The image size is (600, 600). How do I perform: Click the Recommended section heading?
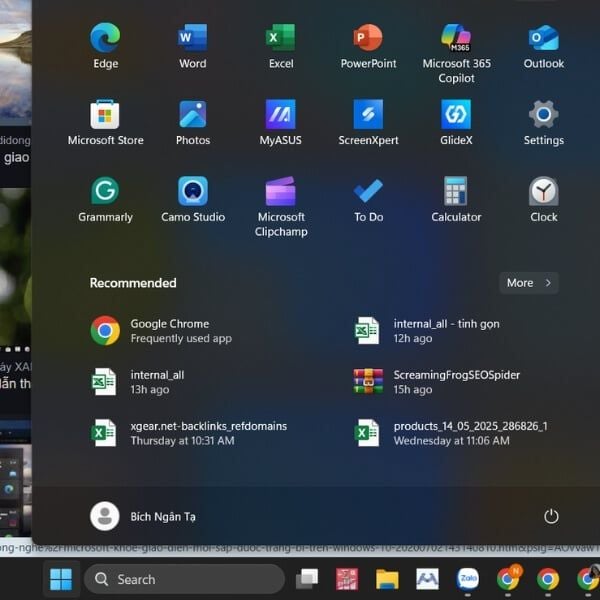133,283
